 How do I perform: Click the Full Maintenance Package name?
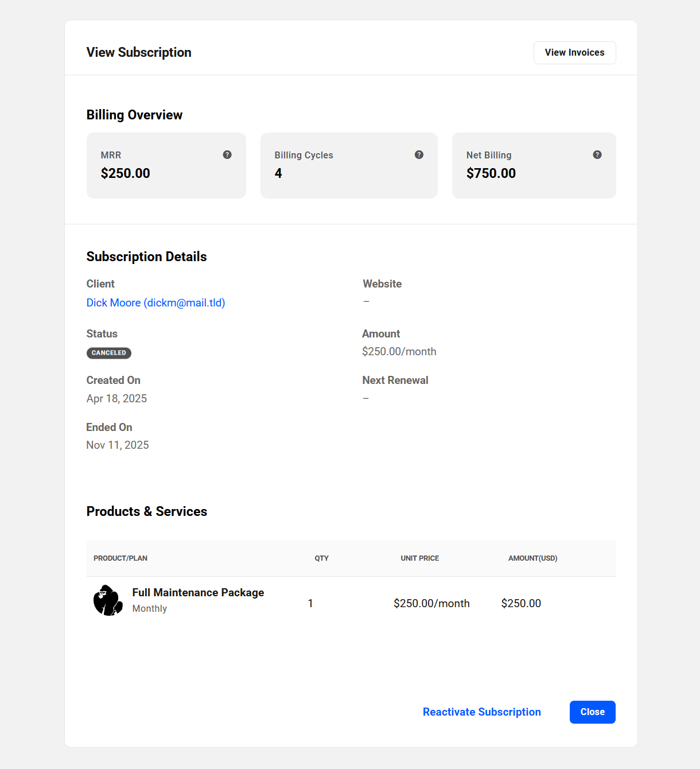[198, 593]
